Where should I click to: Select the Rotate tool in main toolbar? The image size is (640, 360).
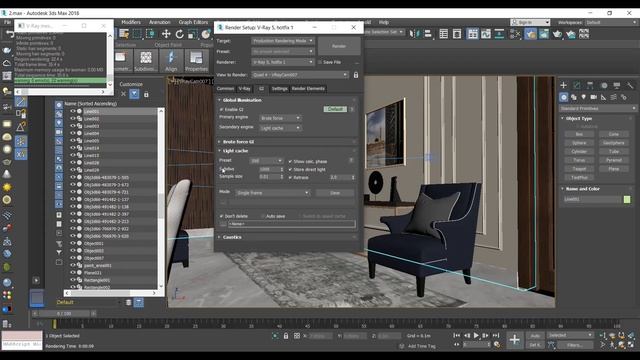(x=179, y=34)
